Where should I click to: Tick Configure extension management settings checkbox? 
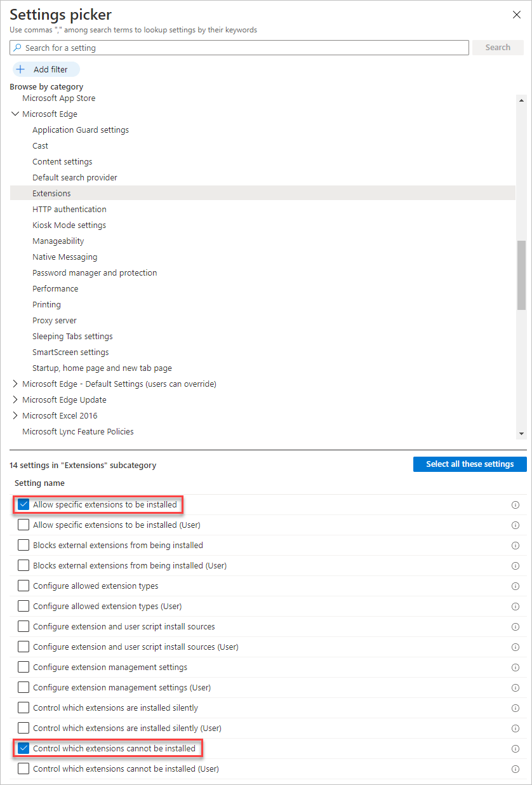[23, 667]
